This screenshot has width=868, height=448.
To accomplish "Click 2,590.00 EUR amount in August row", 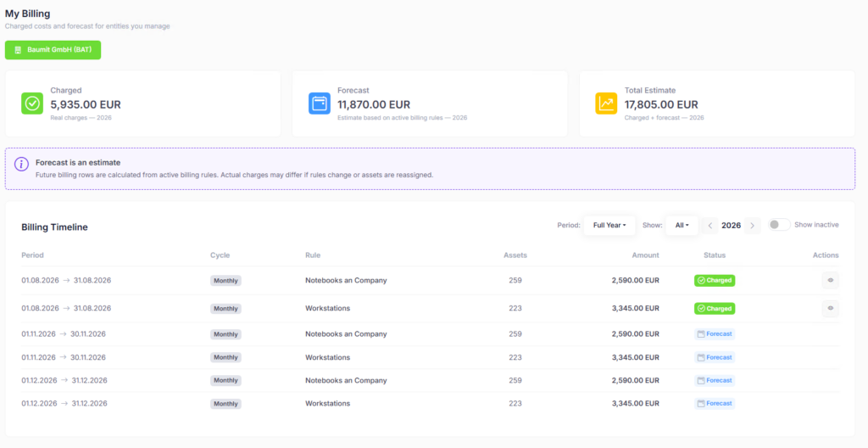I will click(636, 280).
